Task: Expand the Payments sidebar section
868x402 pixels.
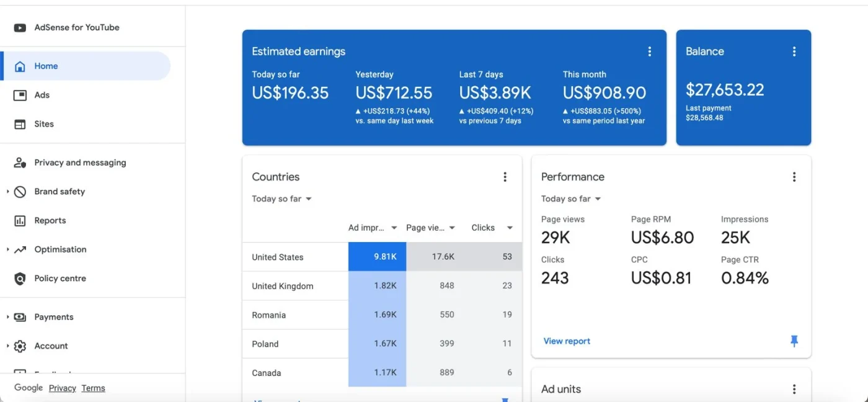Action: click(8, 317)
